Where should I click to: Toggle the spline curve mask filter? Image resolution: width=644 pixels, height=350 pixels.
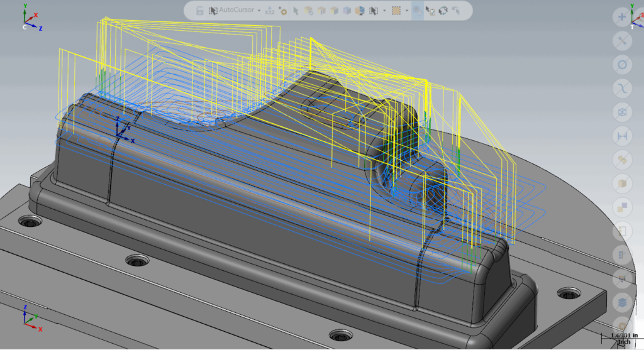coord(622,88)
